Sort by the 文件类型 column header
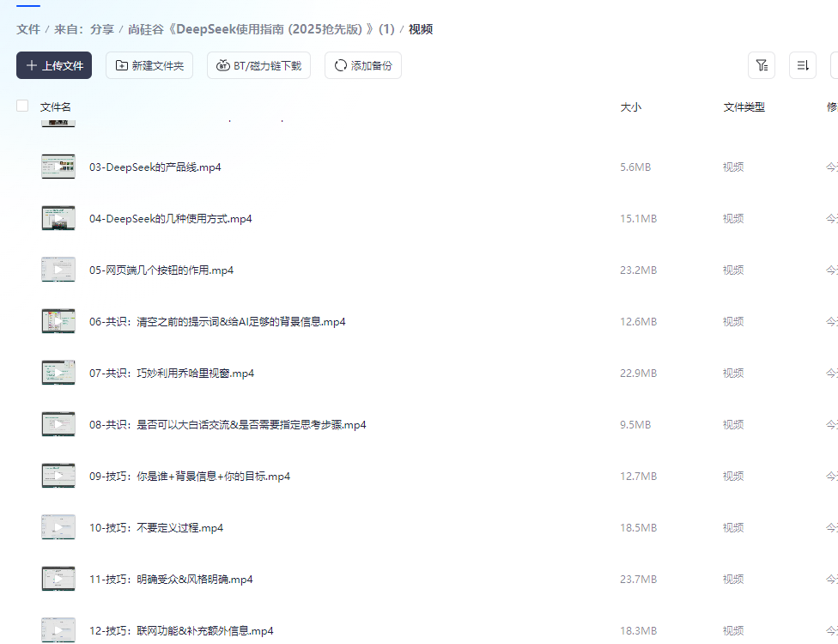This screenshot has width=838, height=644. (744, 106)
